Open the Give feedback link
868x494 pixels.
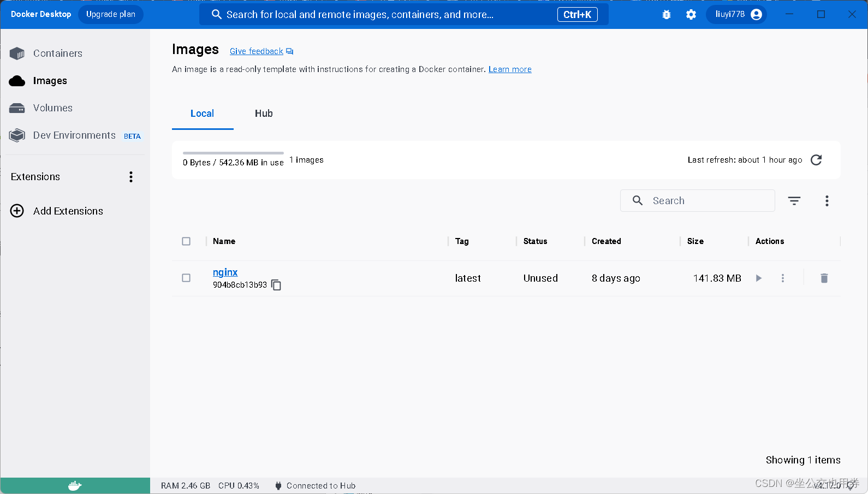click(257, 51)
